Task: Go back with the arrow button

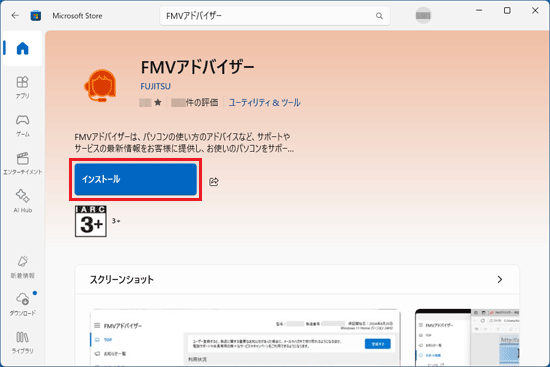Action: tap(15, 15)
